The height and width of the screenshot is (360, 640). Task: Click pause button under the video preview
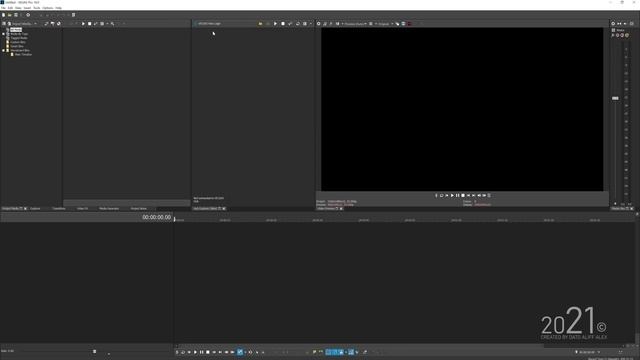458,196
